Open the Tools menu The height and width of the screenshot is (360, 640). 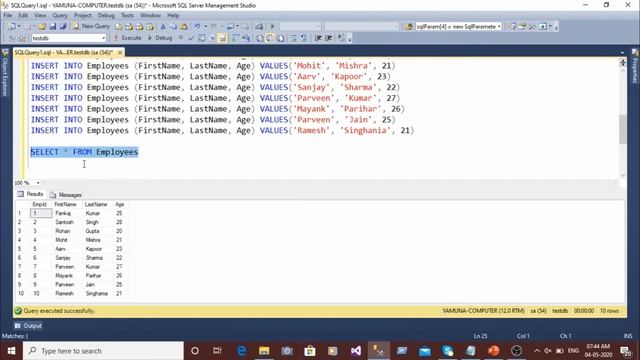tap(127, 15)
